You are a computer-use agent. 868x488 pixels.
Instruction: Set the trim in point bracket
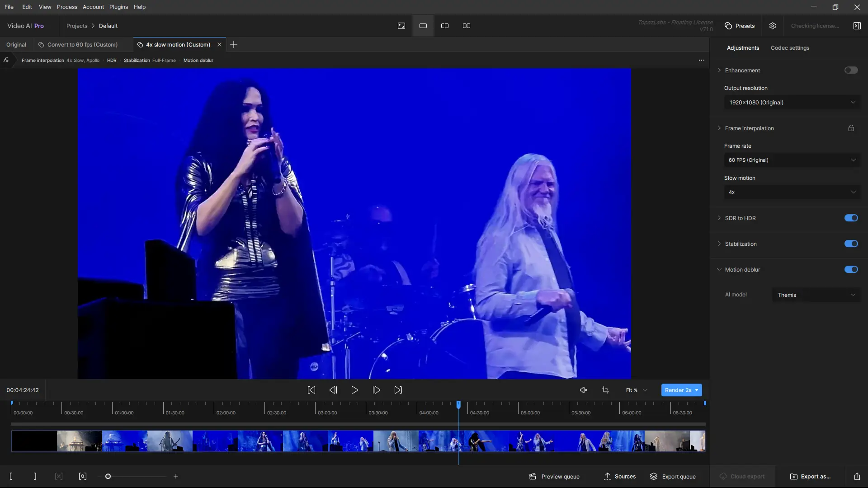[11, 476]
